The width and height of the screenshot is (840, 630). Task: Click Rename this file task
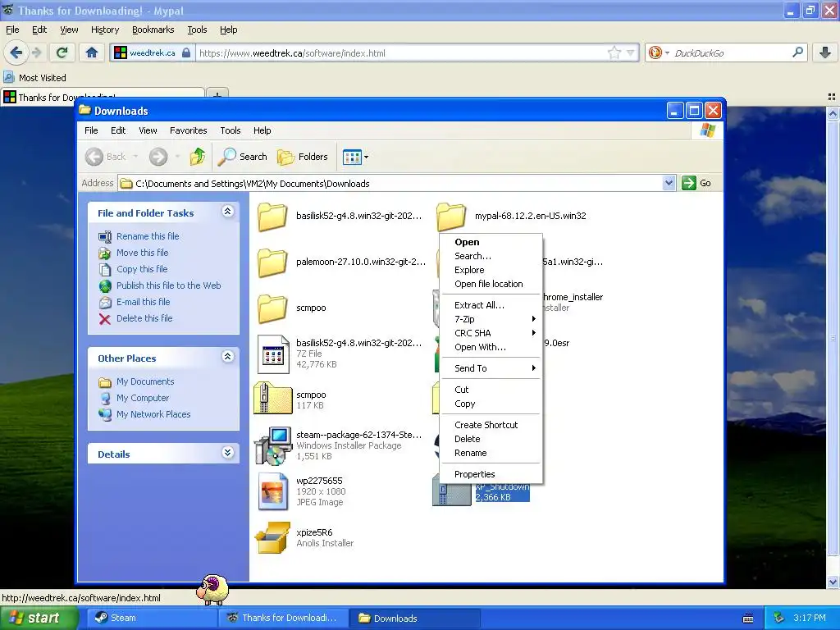pos(148,236)
